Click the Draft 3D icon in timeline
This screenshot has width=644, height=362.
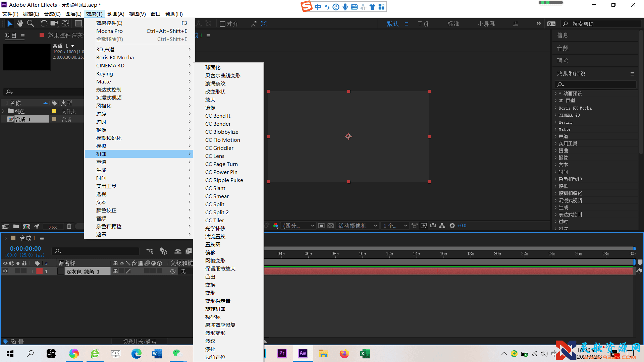(x=163, y=251)
